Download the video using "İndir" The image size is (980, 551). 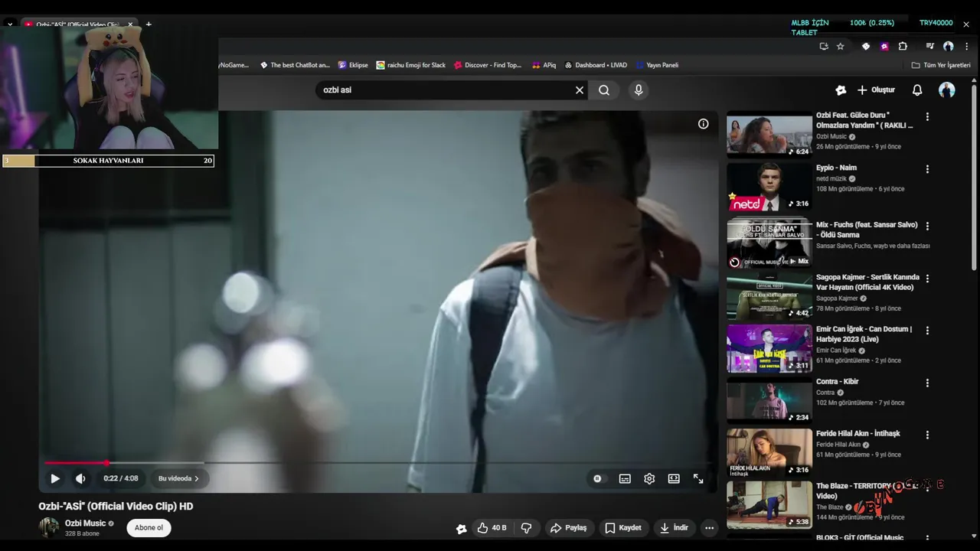coord(675,528)
